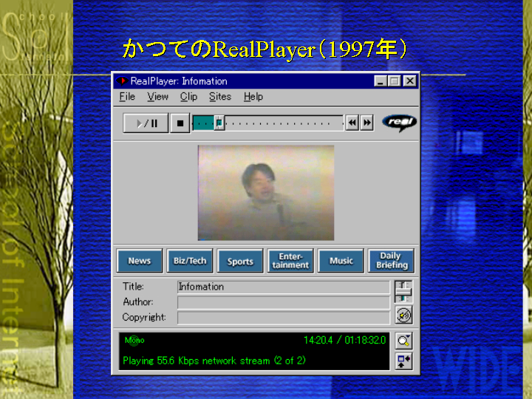Open the Sites menu

pyautogui.click(x=220, y=97)
